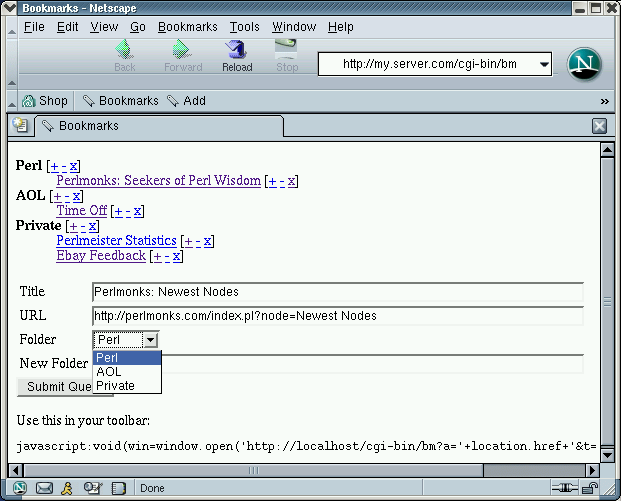Close the current tab with the X button
Viewport: 621px width, 501px height.
[600, 126]
